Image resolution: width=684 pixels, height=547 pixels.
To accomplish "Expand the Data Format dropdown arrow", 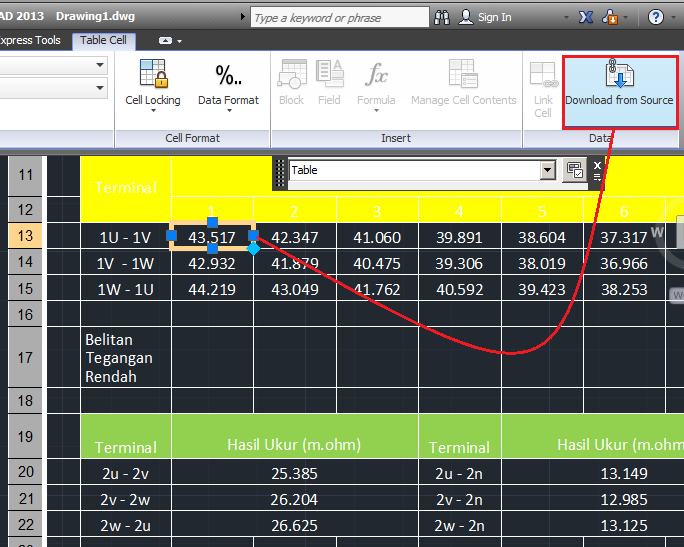I will [229, 111].
